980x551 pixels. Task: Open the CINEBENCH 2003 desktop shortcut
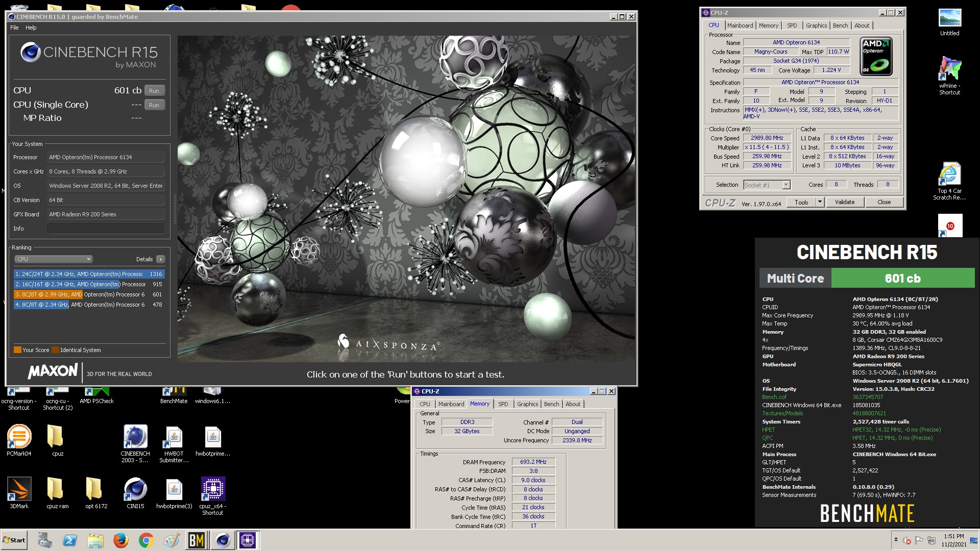(x=135, y=444)
